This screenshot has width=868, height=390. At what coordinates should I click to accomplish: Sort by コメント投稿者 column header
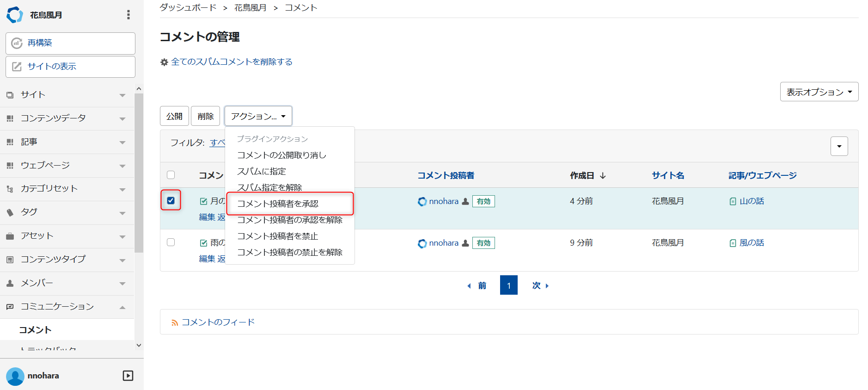coord(446,175)
